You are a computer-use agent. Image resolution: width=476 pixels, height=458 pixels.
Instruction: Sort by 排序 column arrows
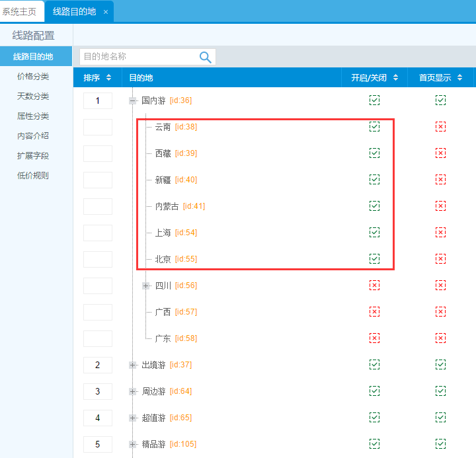(108, 78)
